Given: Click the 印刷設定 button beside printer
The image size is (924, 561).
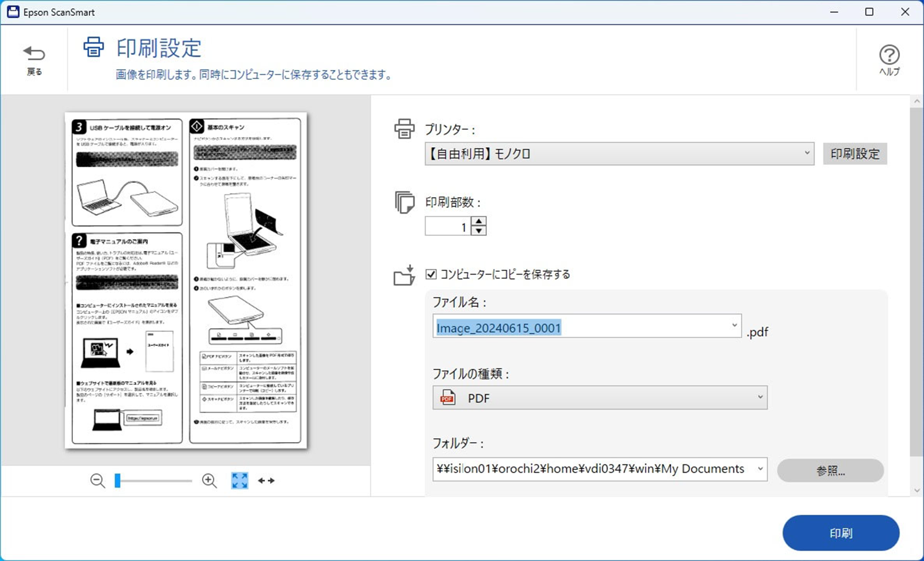Looking at the screenshot, I should [x=854, y=154].
